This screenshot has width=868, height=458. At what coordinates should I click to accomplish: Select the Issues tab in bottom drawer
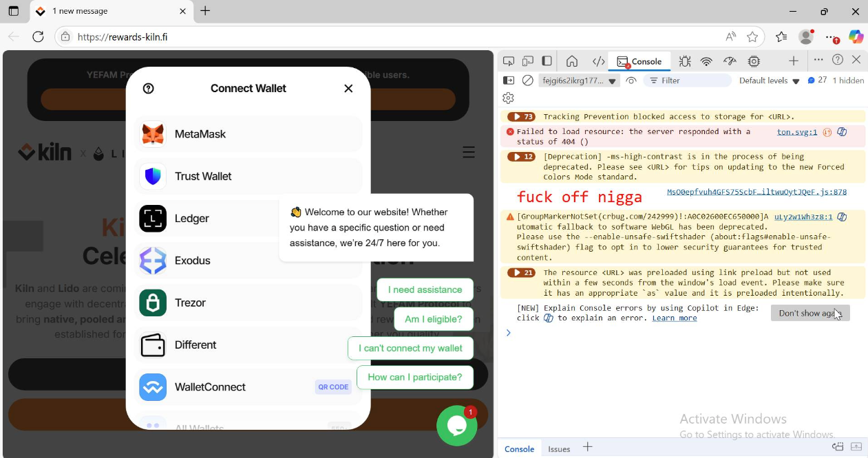coord(559,449)
